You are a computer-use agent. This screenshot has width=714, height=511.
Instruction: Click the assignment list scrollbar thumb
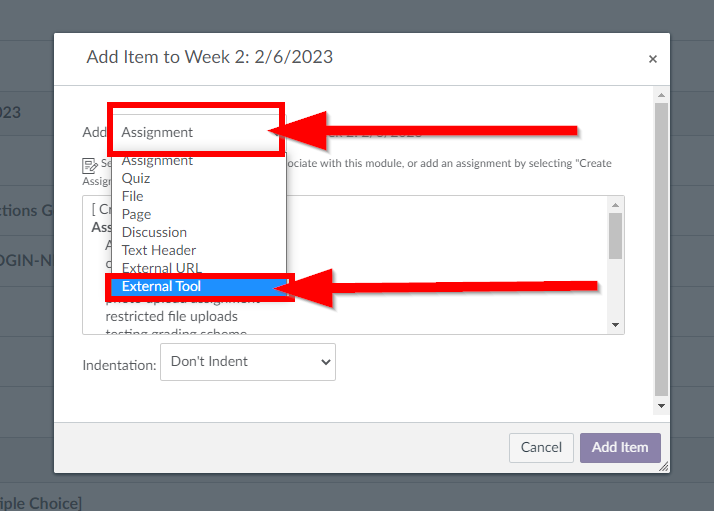615,236
